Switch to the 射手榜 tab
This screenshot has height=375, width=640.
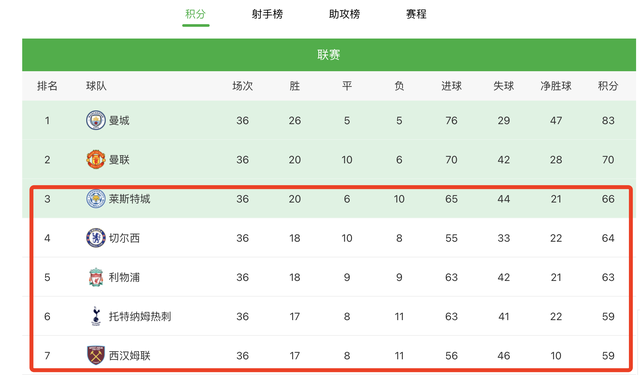(x=267, y=14)
